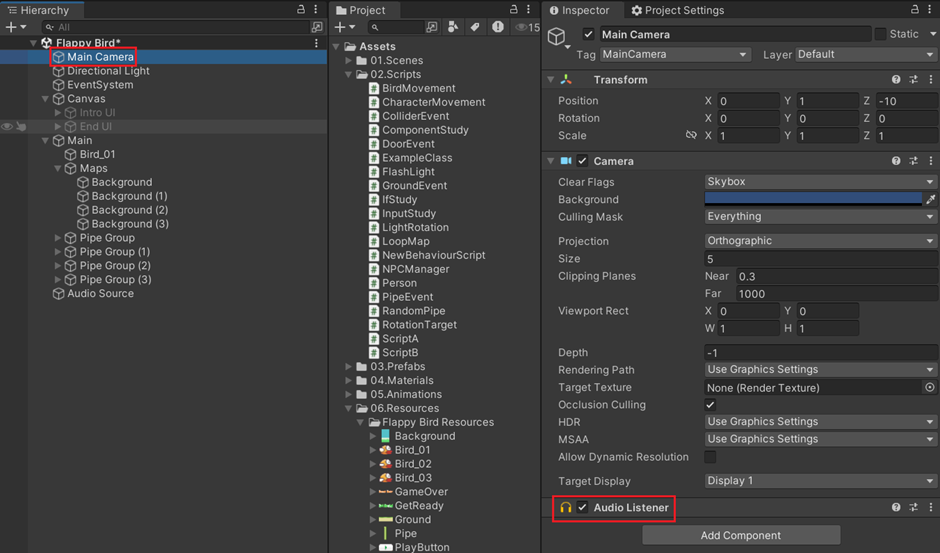
Task: Click the Project panel lock icon
Action: click(x=513, y=10)
